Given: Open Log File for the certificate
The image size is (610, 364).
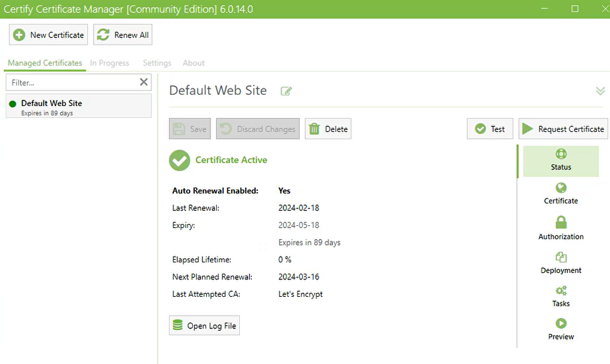Looking at the screenshot, I should [204, 325].
